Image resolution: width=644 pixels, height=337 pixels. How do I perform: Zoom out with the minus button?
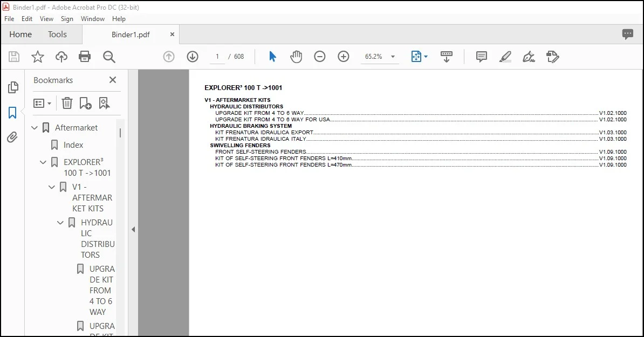[x=319, y=57]
